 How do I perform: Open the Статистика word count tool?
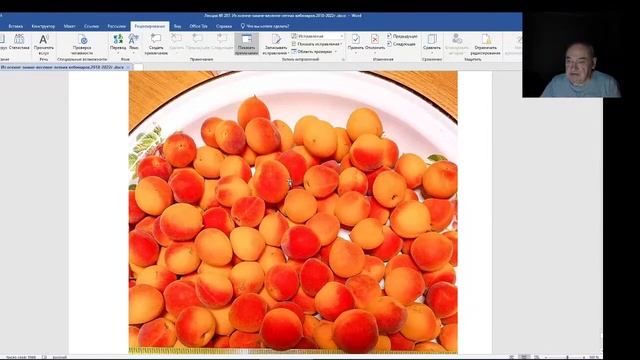point(19,42)
